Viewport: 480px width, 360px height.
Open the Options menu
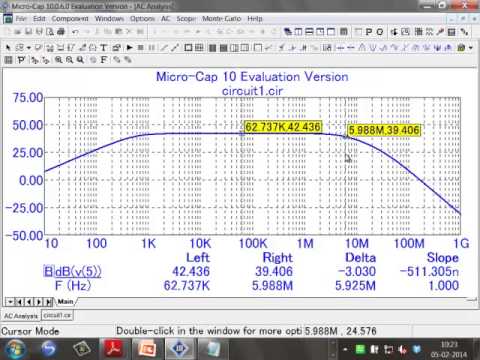142,19
